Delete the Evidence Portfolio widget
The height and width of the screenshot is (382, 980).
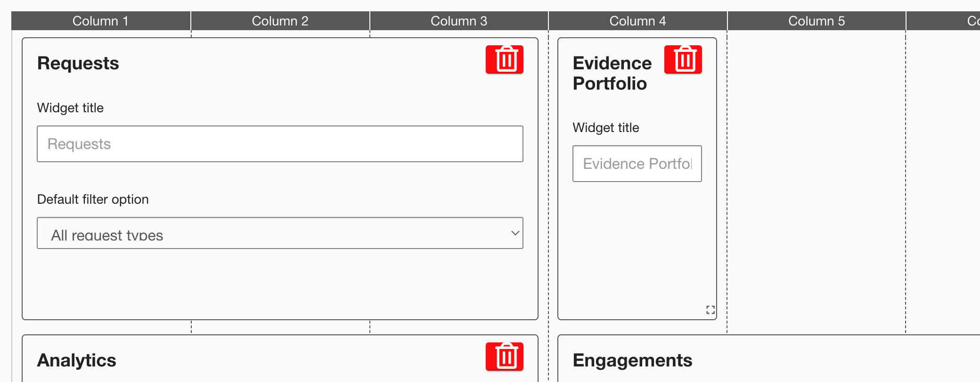(x=683, y=59)
